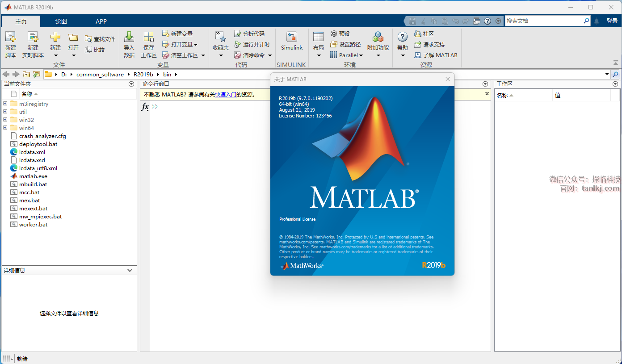622x364 pixels.
Task: Click the help question mark in quick access toolbar
Action: point(488,21)
